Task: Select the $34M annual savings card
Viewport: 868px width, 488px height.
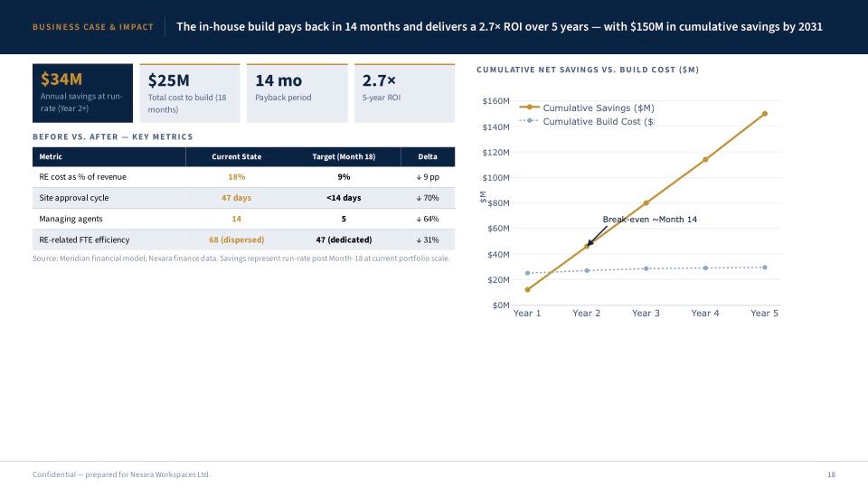Action: tap(82, 93)
